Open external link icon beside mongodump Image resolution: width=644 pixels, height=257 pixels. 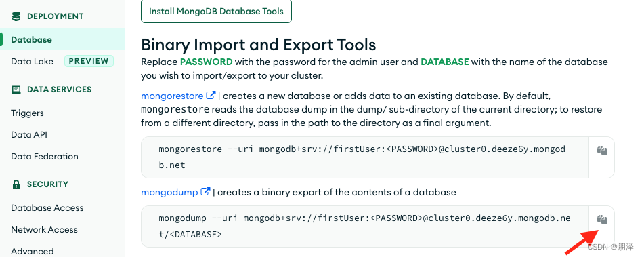(x=205, y=192)
